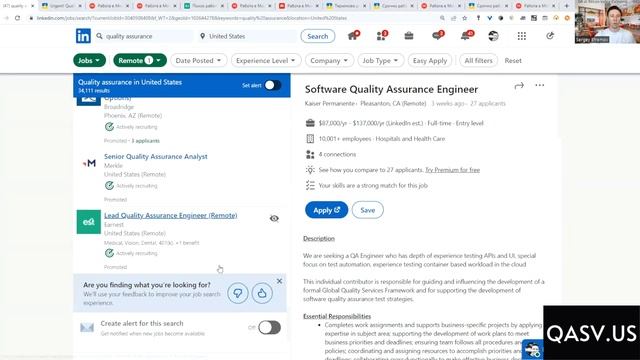Select the 'Essential Responsibilities' heading text
The image size is (640, 360).
[x=337, y=316]
